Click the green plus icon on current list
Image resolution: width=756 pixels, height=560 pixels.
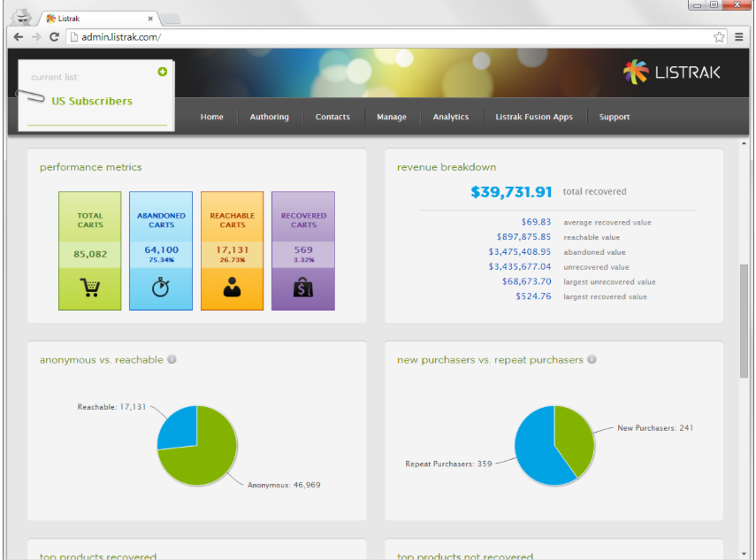(x=163, y=72)
